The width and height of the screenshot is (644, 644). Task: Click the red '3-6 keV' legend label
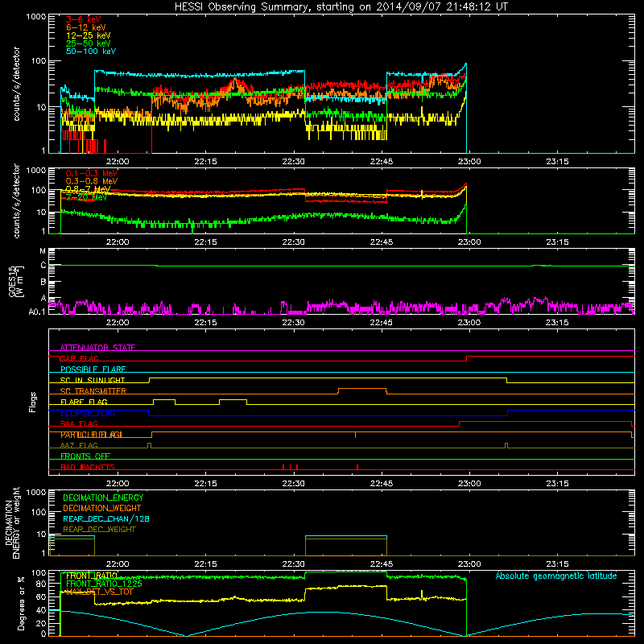[83, 19]
